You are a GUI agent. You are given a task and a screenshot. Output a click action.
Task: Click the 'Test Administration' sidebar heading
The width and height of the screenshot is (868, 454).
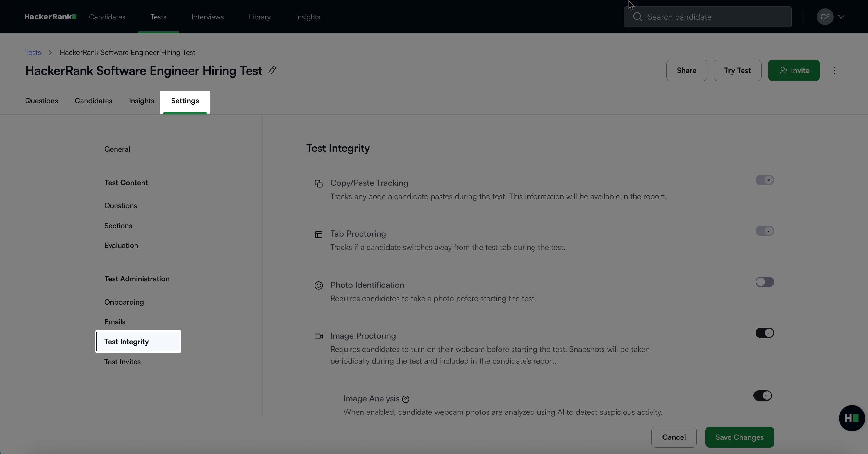point(137,279)
